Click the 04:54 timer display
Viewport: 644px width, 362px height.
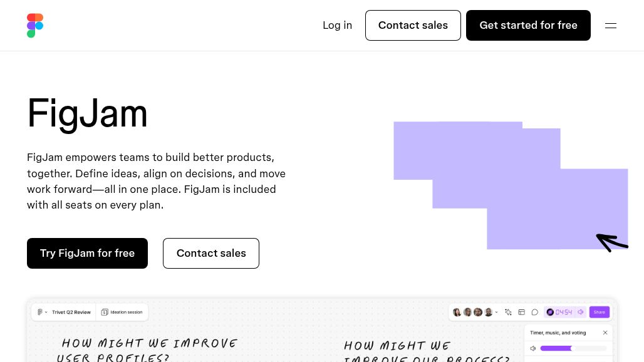[x=563, y=312]
